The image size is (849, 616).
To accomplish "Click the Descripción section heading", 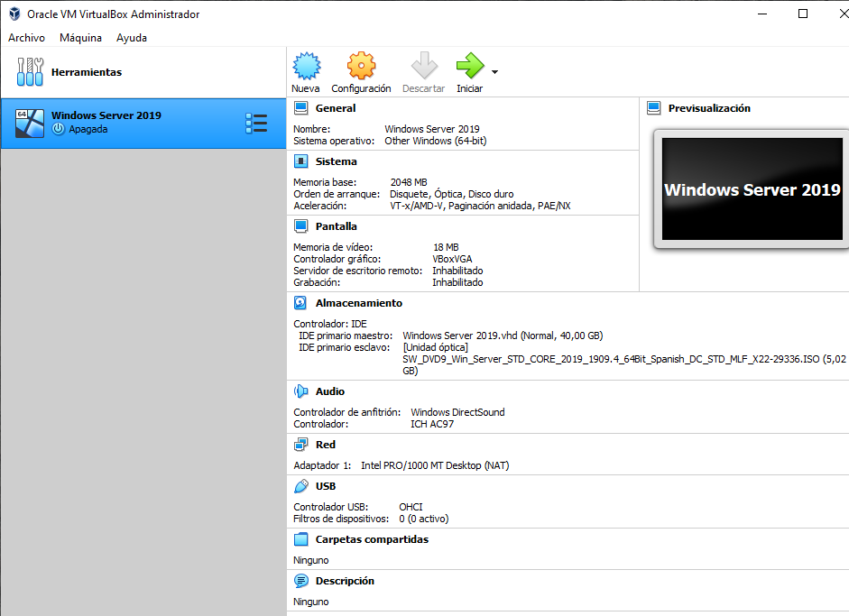I will pyautogui.click(x=345, y=581).
